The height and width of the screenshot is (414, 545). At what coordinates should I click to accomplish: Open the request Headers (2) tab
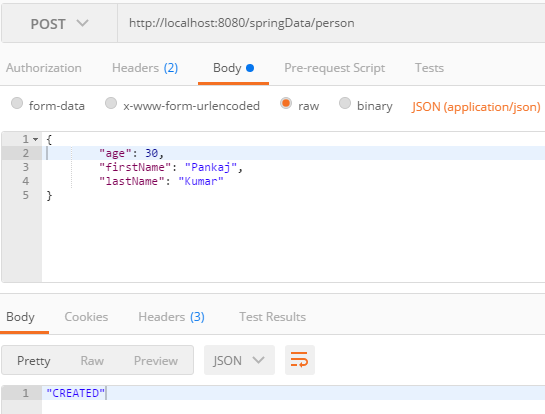coord(145,68)
